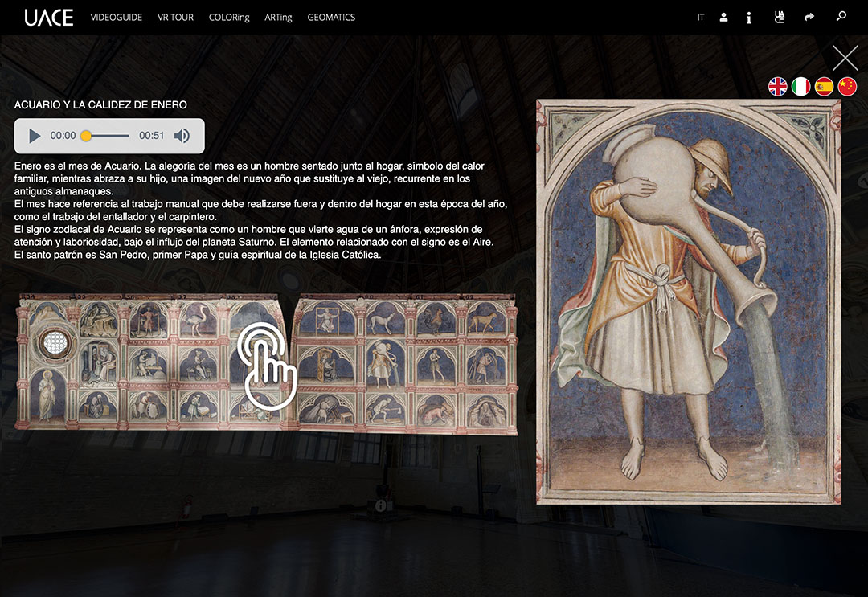
Task: Select the Italian flag language option
Action: [801, 87]
